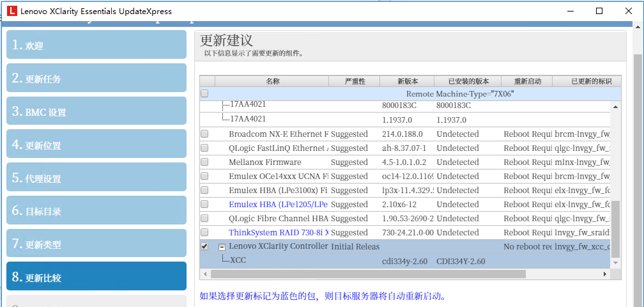Collapse the Lenovo XClarity Controller tree node

point(222,247)
